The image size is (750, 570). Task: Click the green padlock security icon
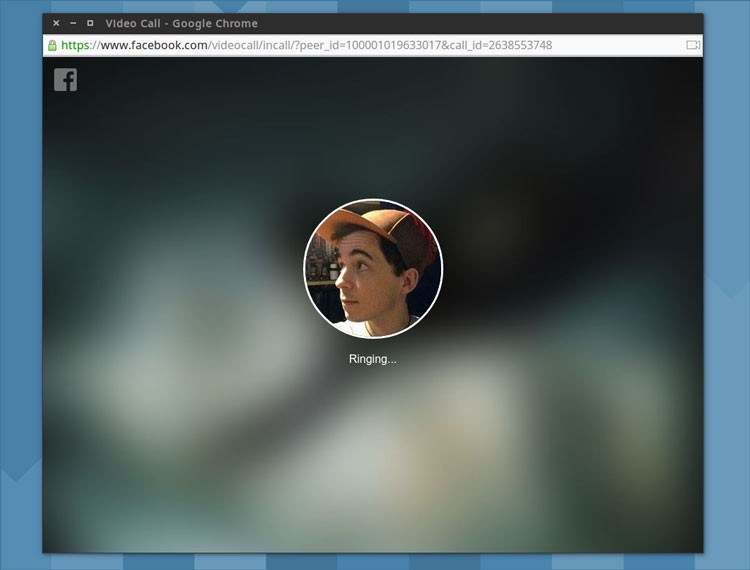pos(52,45)
